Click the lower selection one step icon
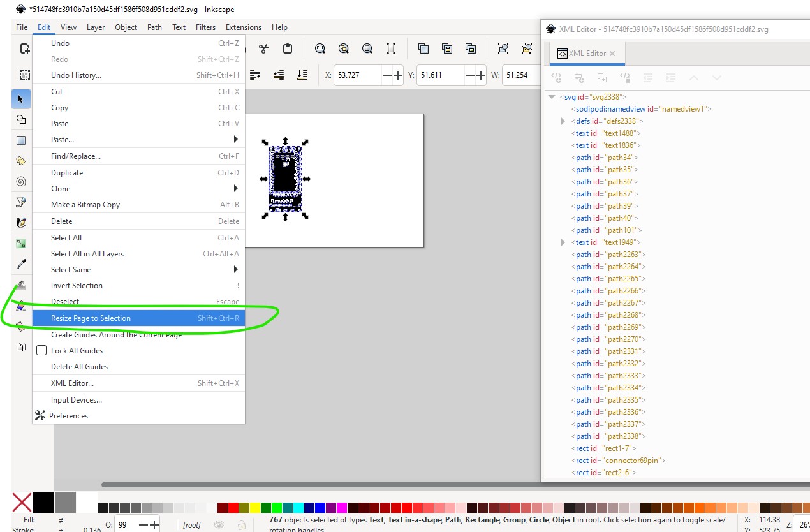The width and height of the screenshot is (810, 532). tap(279, 75)
